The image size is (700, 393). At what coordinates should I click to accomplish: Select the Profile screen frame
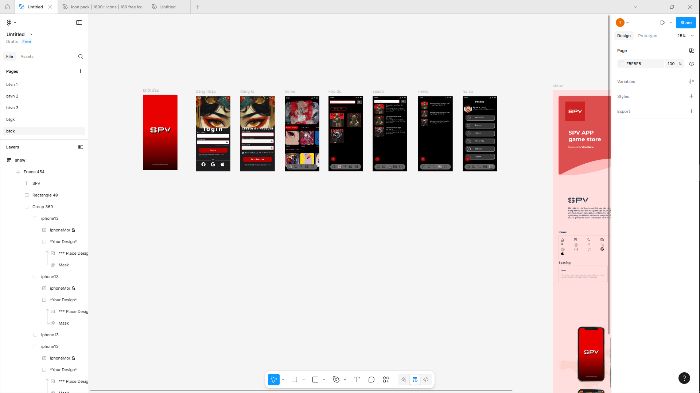click(480, 134)
